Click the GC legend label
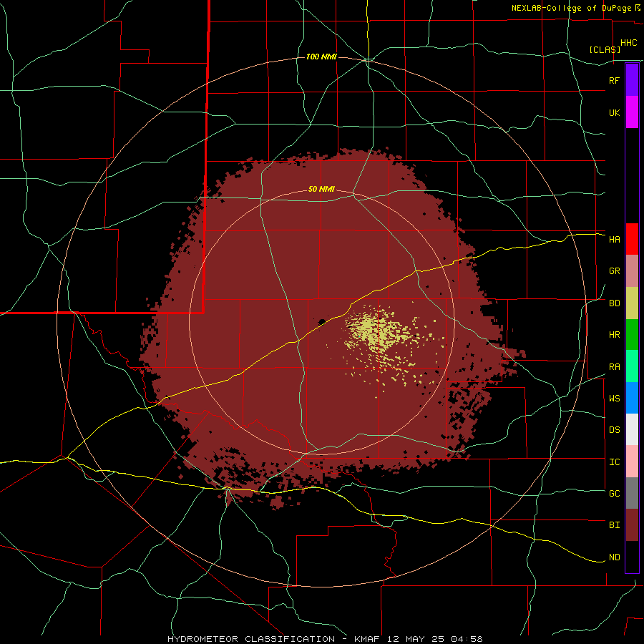This screenshot has width=644, height=644. tap(614, 494)
